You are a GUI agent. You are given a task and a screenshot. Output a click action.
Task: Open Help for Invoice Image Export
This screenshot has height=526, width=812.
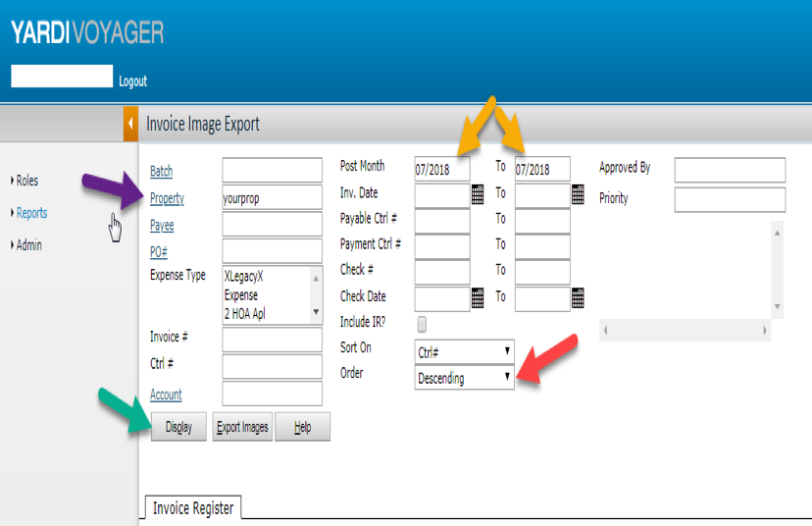[302, 427]
